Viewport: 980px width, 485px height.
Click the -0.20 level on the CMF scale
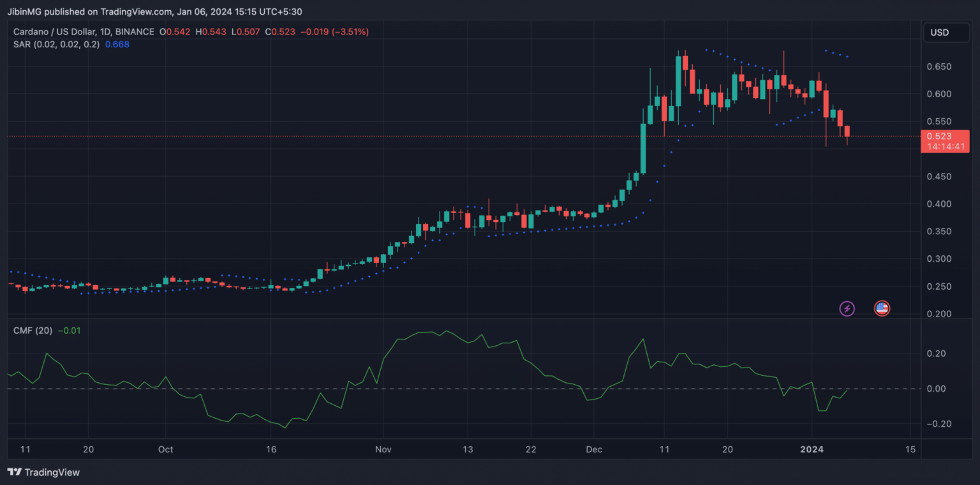(x=940, y=424)
